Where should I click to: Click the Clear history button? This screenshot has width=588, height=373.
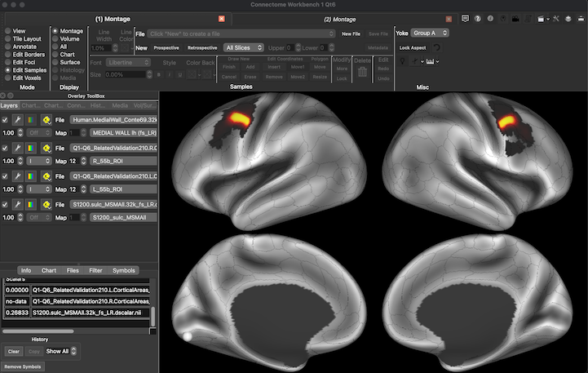[14, 352]
